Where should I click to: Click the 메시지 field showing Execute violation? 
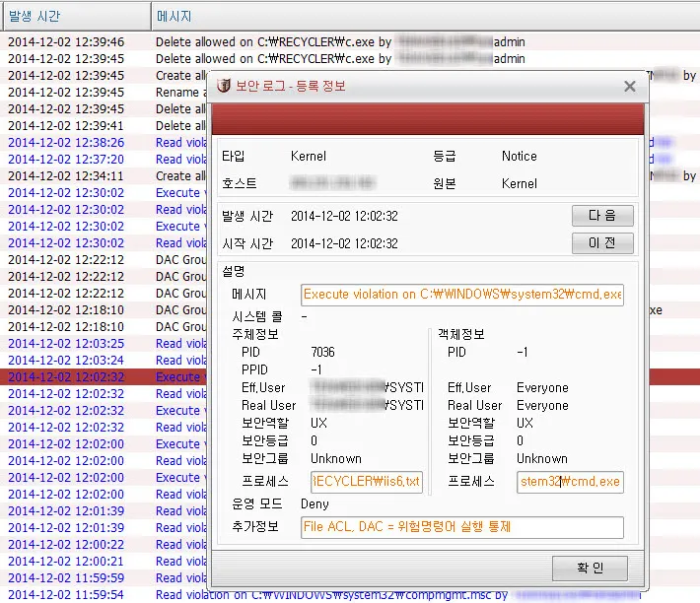(x=462, y=294)
